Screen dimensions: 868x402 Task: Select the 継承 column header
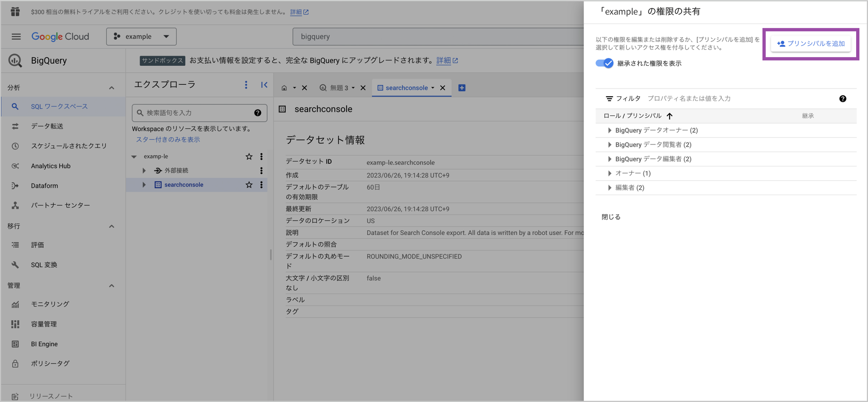[808, 116]
